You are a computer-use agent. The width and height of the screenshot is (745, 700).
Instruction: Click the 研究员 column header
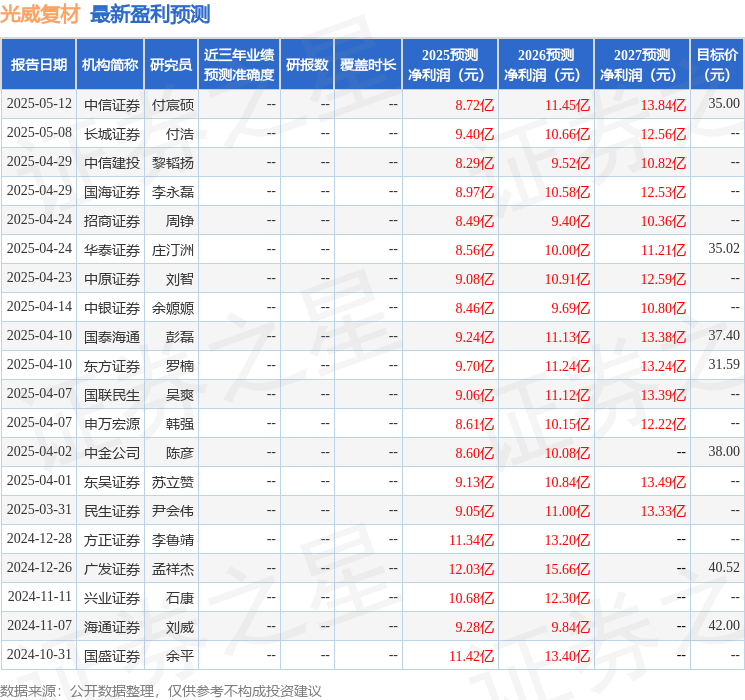(x=171, y=65)
